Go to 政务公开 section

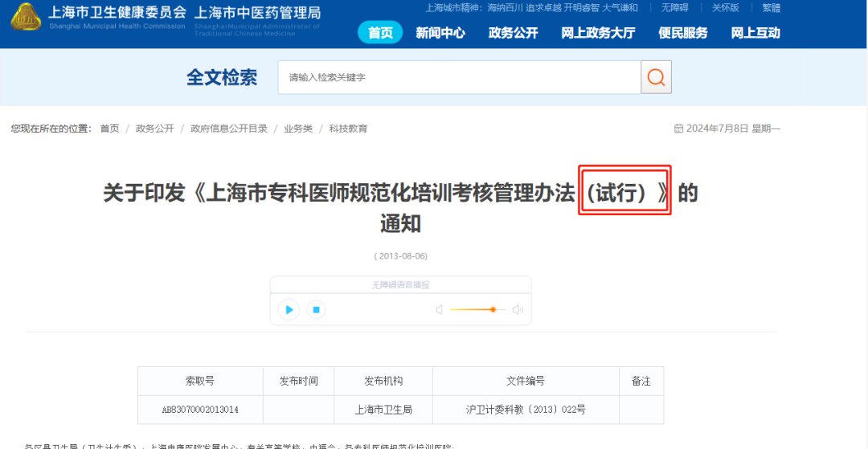[513, 33]
